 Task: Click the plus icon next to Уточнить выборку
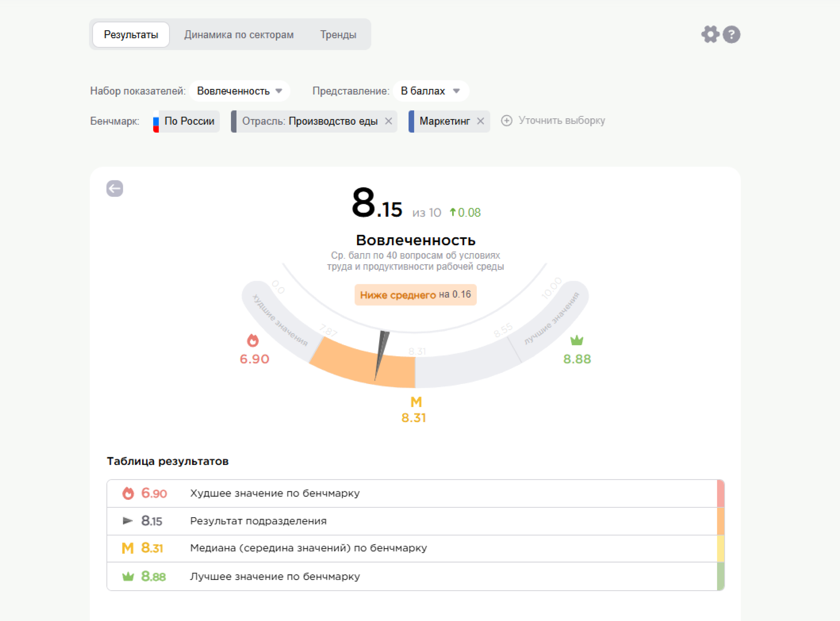(507, 121)
